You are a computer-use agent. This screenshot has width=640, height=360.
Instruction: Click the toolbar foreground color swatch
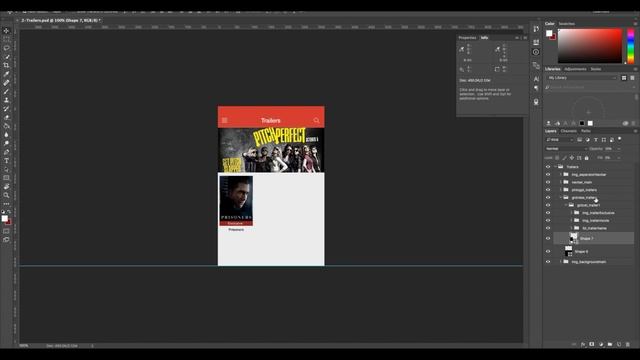tap(4, 218)
